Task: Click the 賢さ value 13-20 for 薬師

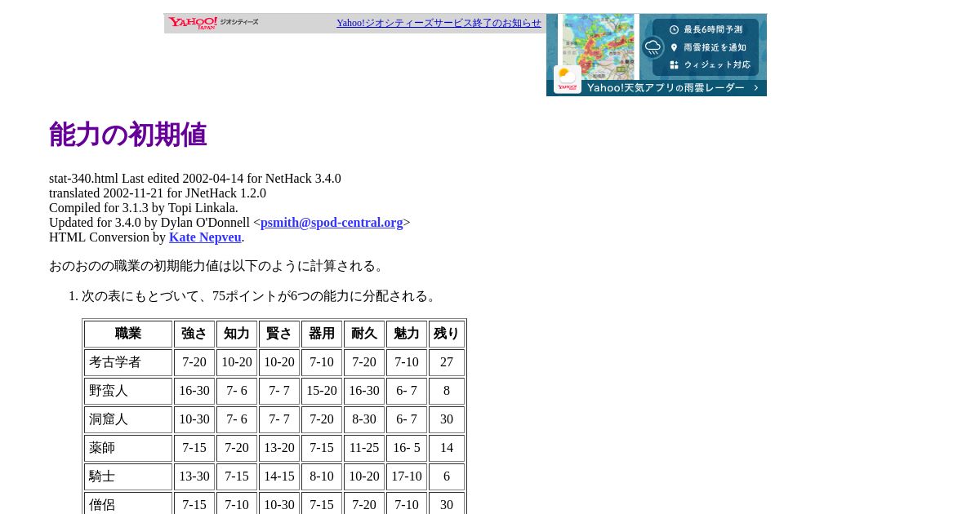Action: [279, 448]
